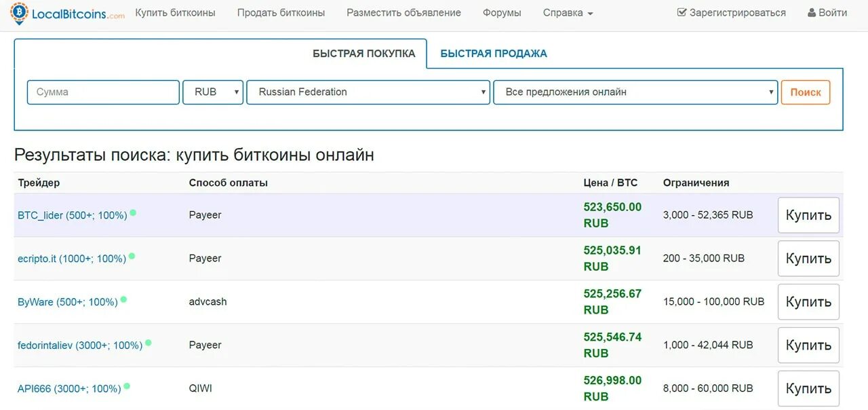Click green online dot next to fedorintaliev
This screenshot has height=410, width=868.
(148, 343)
